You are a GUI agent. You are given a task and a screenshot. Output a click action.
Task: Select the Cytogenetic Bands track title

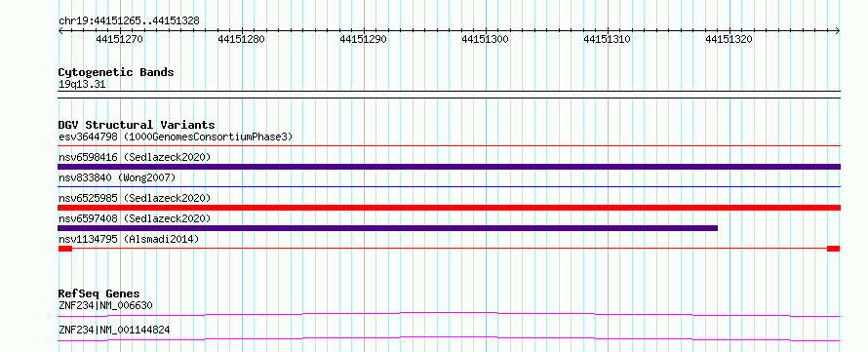coord(116,72)
